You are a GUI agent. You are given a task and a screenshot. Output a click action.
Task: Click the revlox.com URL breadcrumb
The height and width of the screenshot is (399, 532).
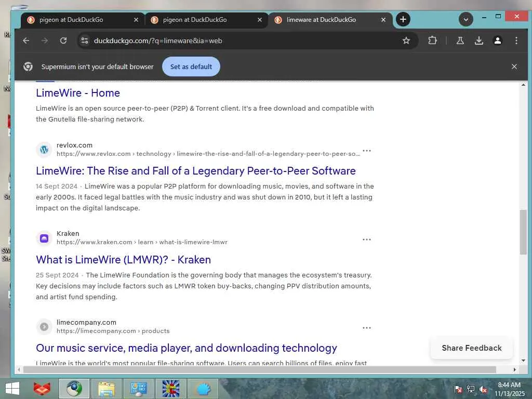click(x=208, y=154)
